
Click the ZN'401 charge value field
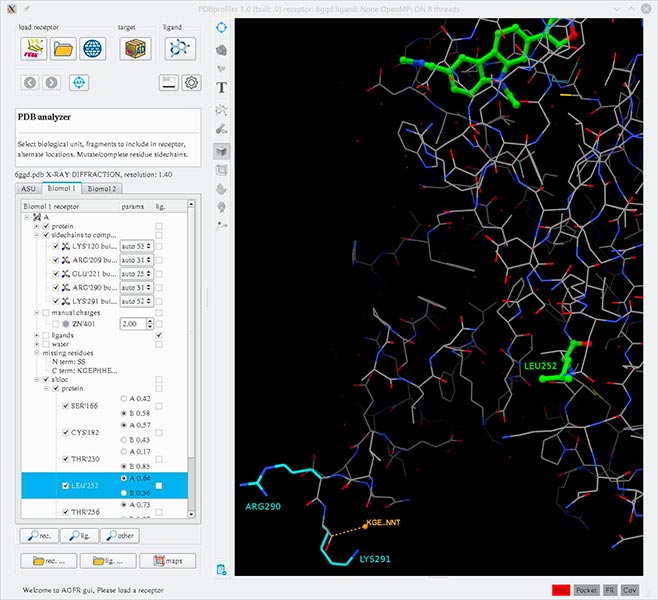point(131,325)
